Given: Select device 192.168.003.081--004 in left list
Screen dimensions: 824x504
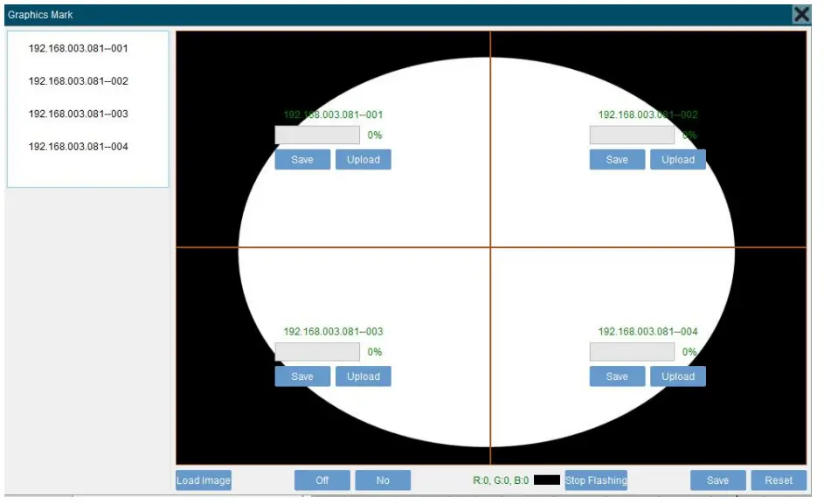Looking at the screenshot, I should [79, 146].
